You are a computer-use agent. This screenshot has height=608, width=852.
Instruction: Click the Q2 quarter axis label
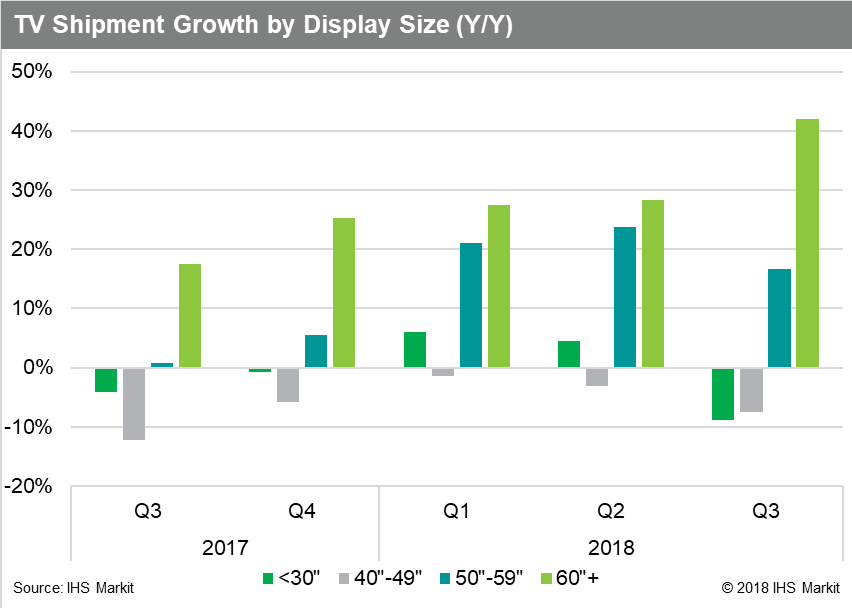[x=611, y=511]
